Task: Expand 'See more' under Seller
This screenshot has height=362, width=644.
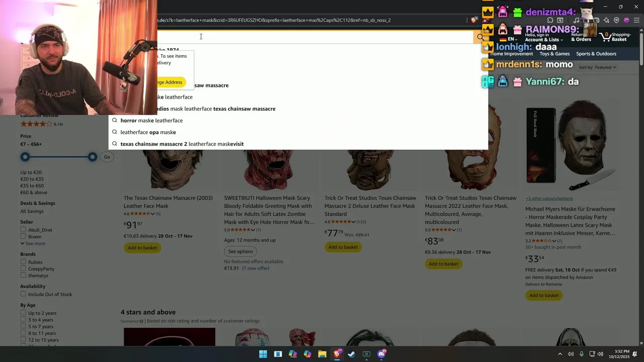Action: click(x=33, y=243)
